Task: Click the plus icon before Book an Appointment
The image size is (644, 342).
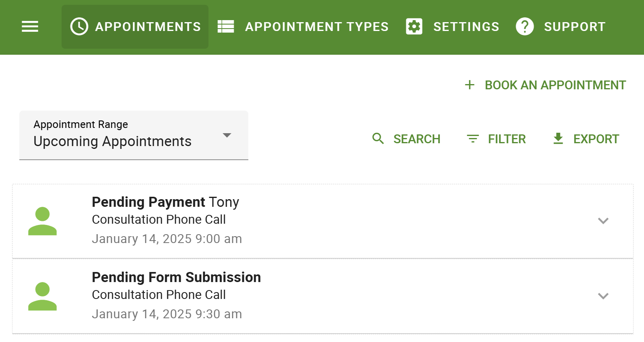Action: (469, 85)
